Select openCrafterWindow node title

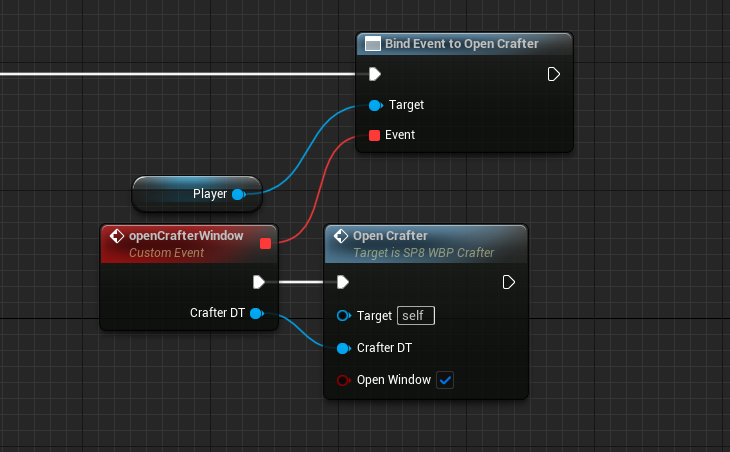click(x=186, y=236)
